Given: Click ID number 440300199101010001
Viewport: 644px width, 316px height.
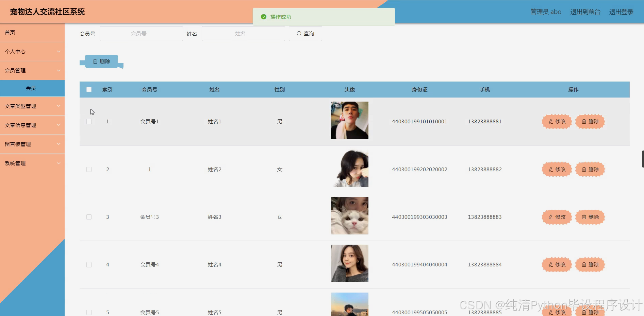Looking at the screenshot, I should pyautogui.click(x=419, y=122).
